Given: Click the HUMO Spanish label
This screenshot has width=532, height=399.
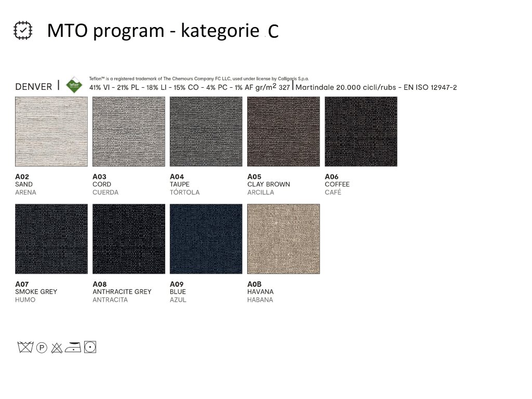Looking at the screenshot, I should point(25,300).
